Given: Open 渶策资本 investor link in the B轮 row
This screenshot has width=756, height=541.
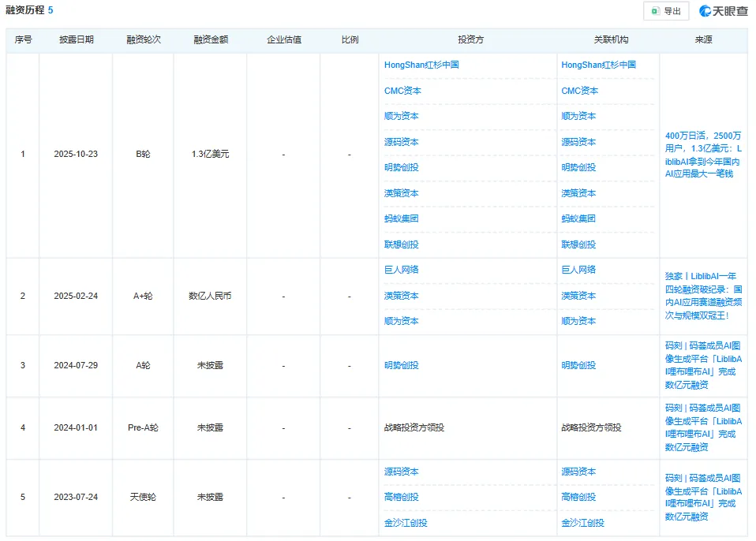Looking at the screenshot, I should (x=401, y=193).
